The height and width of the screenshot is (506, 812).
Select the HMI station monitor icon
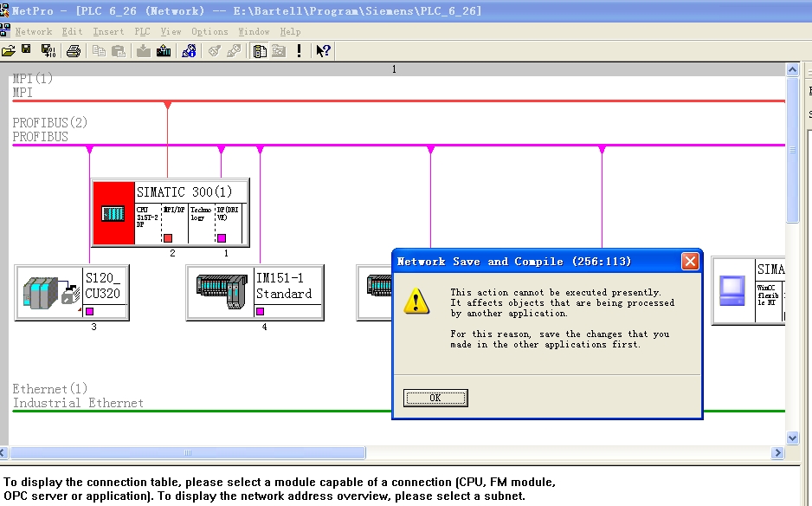(732, 290)
